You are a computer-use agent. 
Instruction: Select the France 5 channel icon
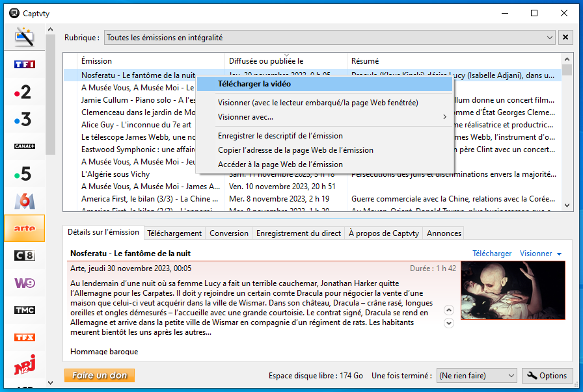(24, 174)
